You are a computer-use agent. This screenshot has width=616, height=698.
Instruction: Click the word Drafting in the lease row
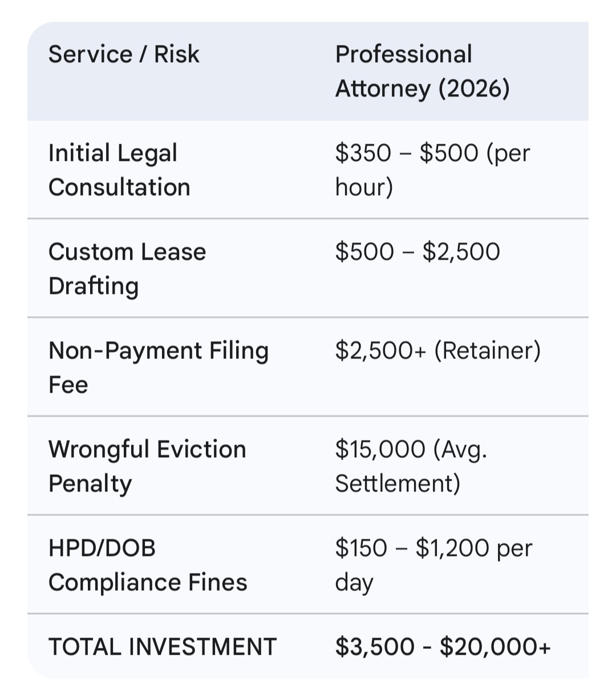[94, 287]
